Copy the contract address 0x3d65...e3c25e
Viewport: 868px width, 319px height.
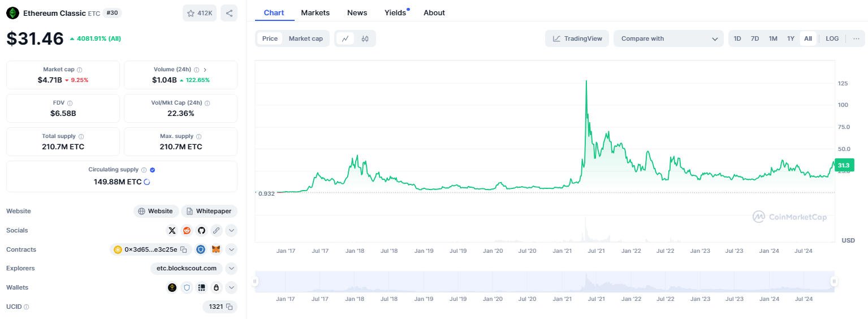tap(184, 249)
